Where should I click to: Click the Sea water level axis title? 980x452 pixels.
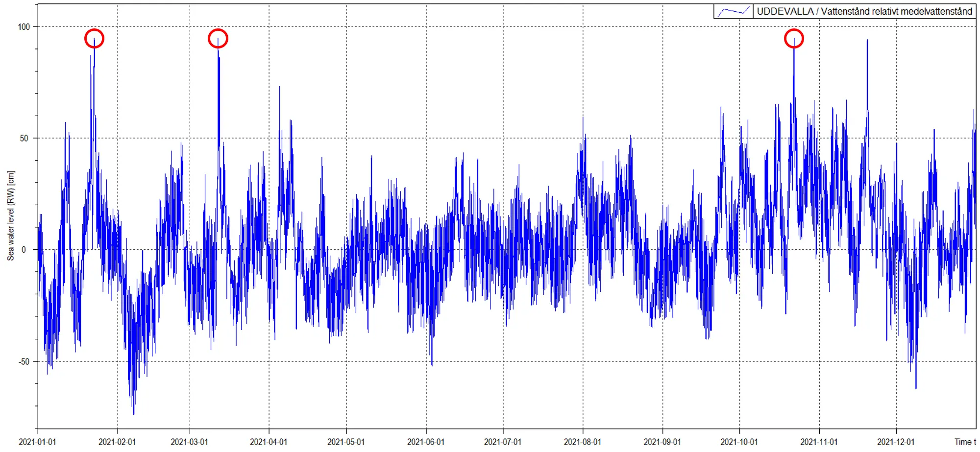coord(11,215)
